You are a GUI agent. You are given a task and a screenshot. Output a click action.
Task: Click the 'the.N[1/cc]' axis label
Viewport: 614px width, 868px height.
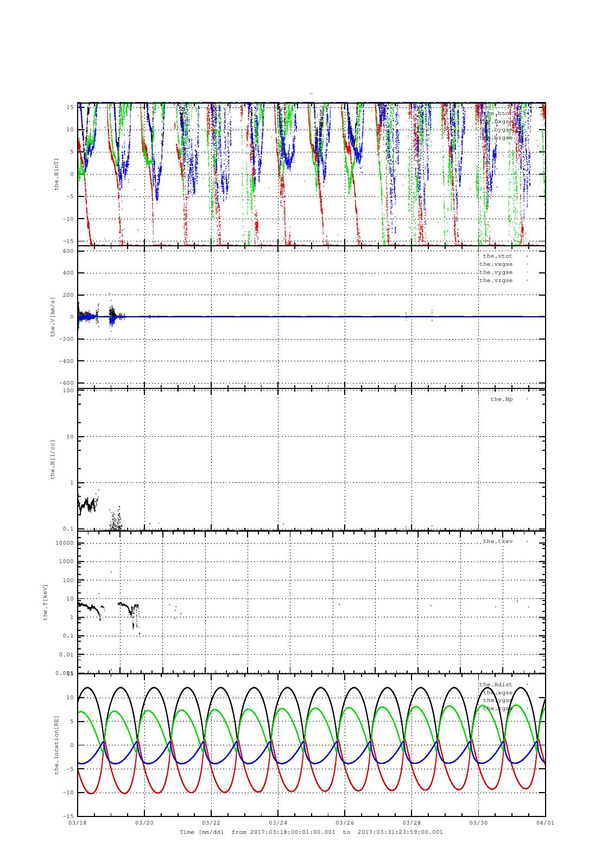(53, 459)
